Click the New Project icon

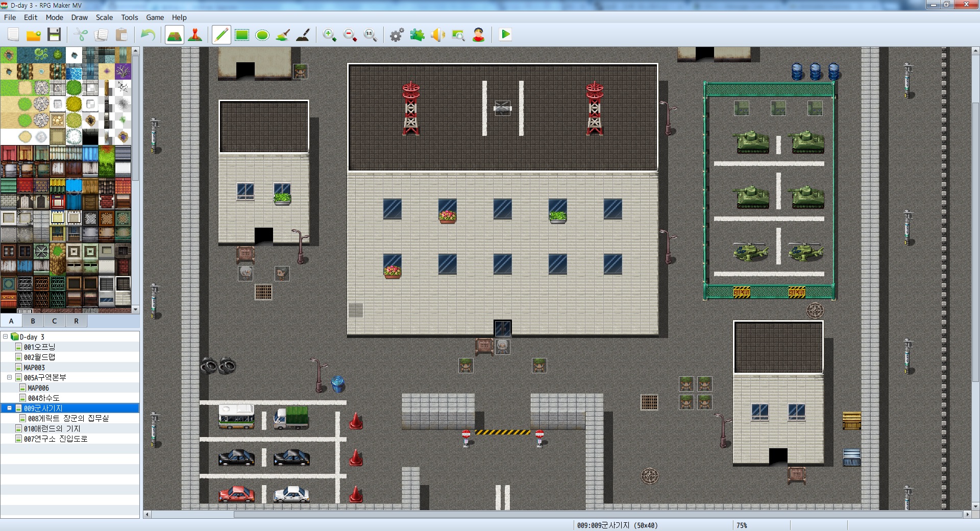tap(13, 35)
